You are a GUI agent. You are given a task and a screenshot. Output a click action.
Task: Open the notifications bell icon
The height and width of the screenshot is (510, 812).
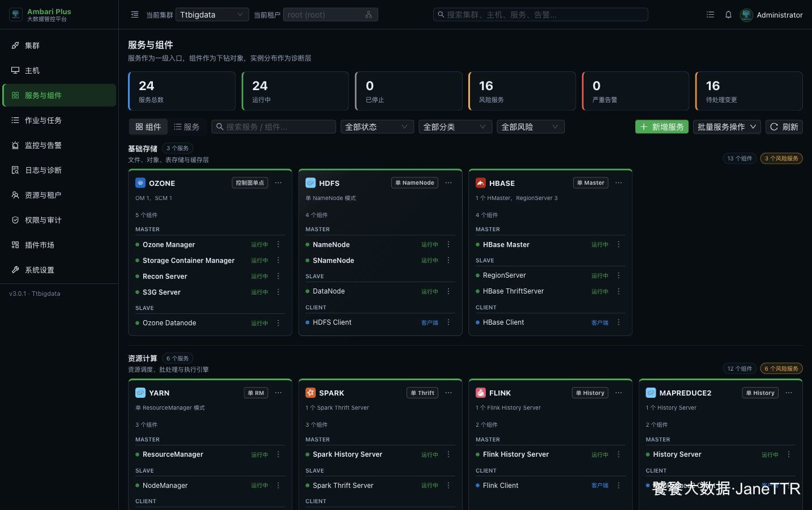728,15
